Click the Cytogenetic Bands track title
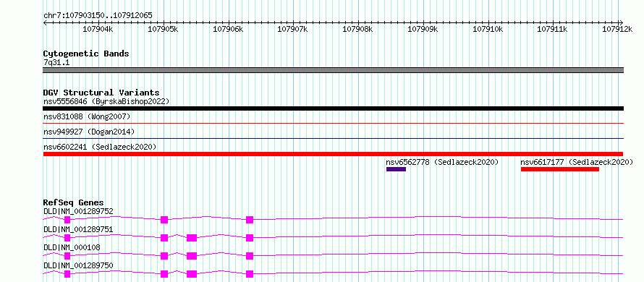644x282 pixels. click(86, 54)
